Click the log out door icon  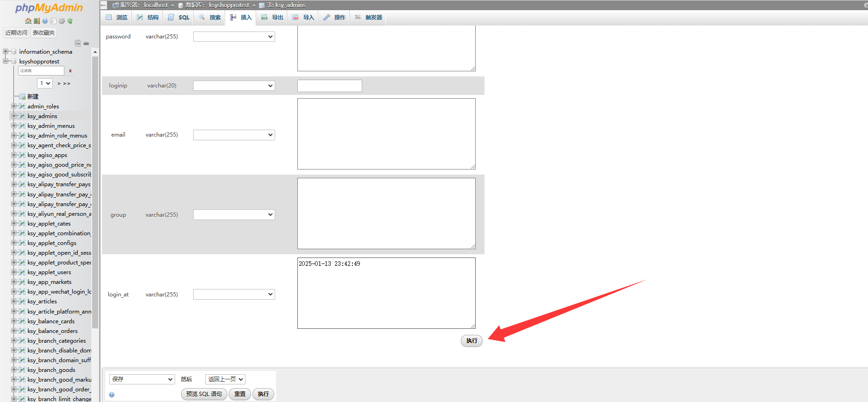(x=37, y=21)
